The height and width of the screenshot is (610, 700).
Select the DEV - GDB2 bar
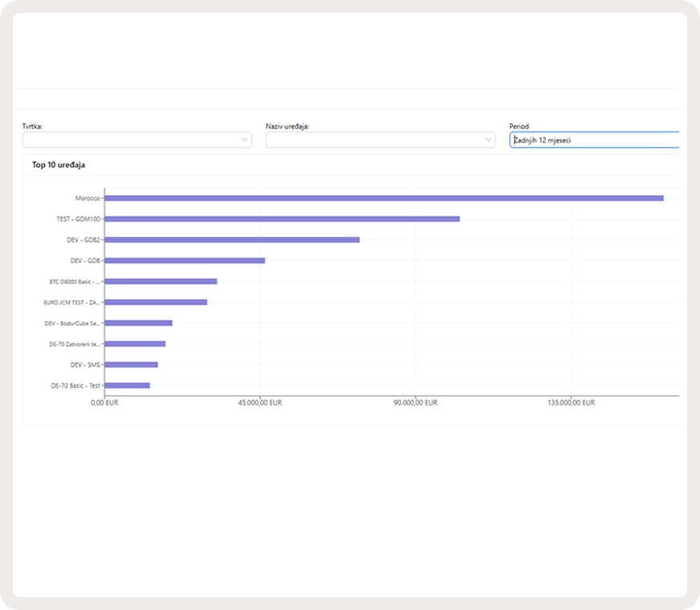tap(232, 240)
